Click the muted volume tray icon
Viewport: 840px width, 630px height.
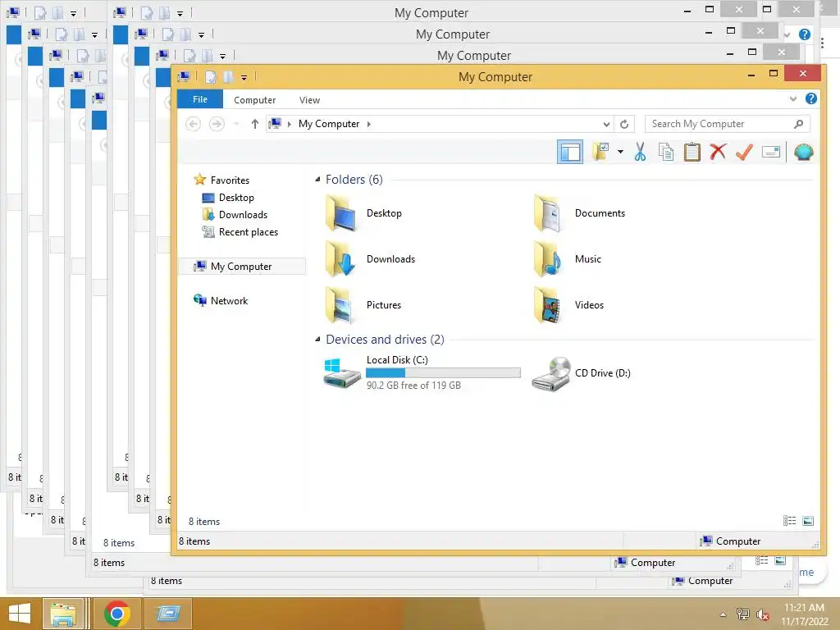[762, 614]
